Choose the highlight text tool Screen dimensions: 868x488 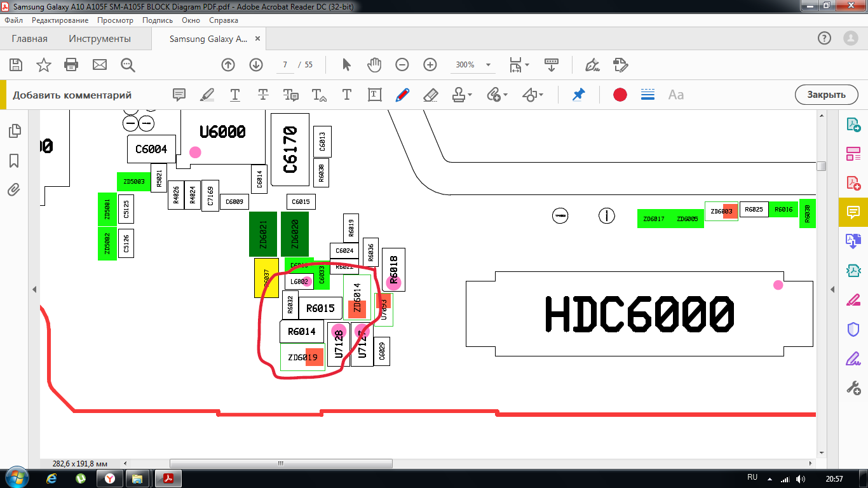tap(207, 95)
